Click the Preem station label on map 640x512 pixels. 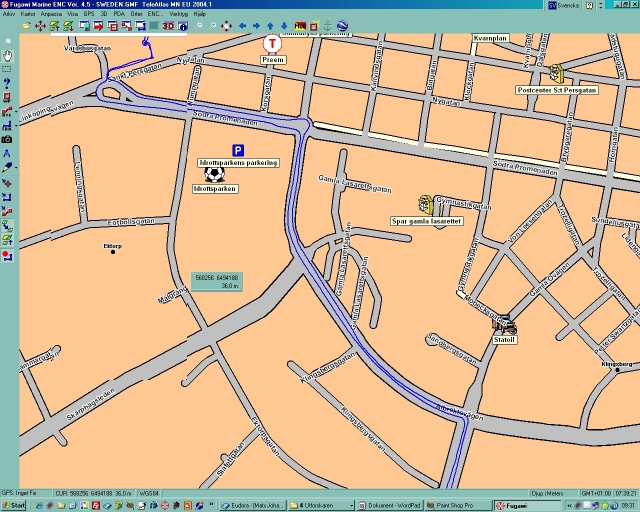point(273,60)
